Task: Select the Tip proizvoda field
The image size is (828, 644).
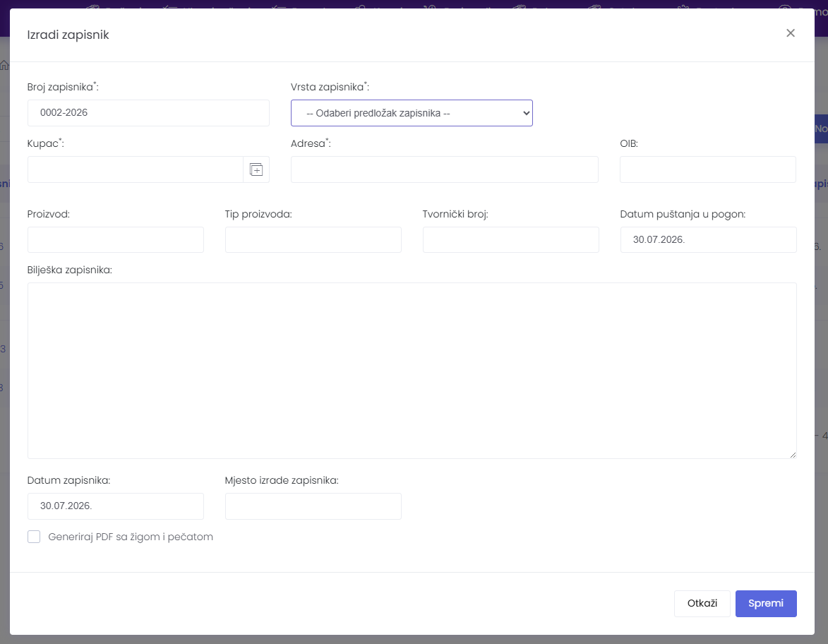Action: (x=313, y=240)
